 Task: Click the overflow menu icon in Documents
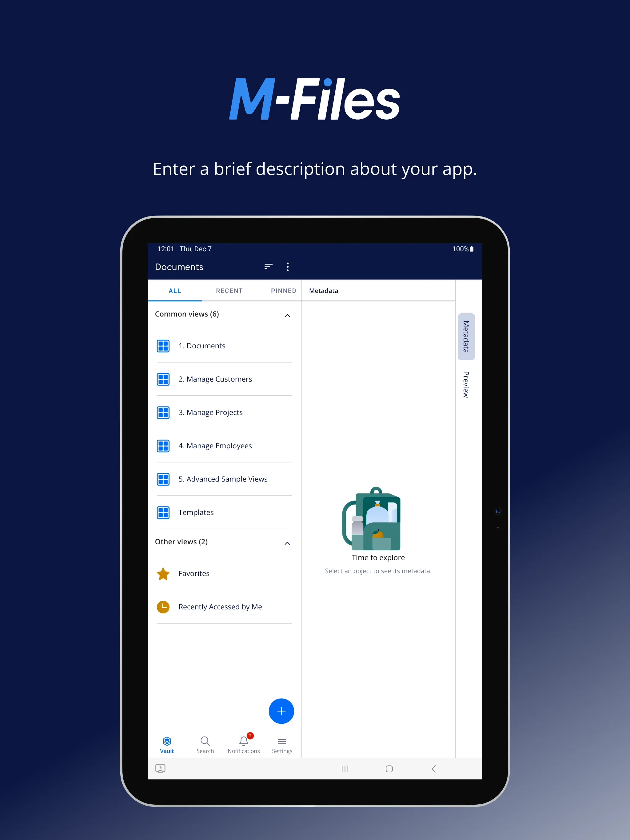pos(288,266)
